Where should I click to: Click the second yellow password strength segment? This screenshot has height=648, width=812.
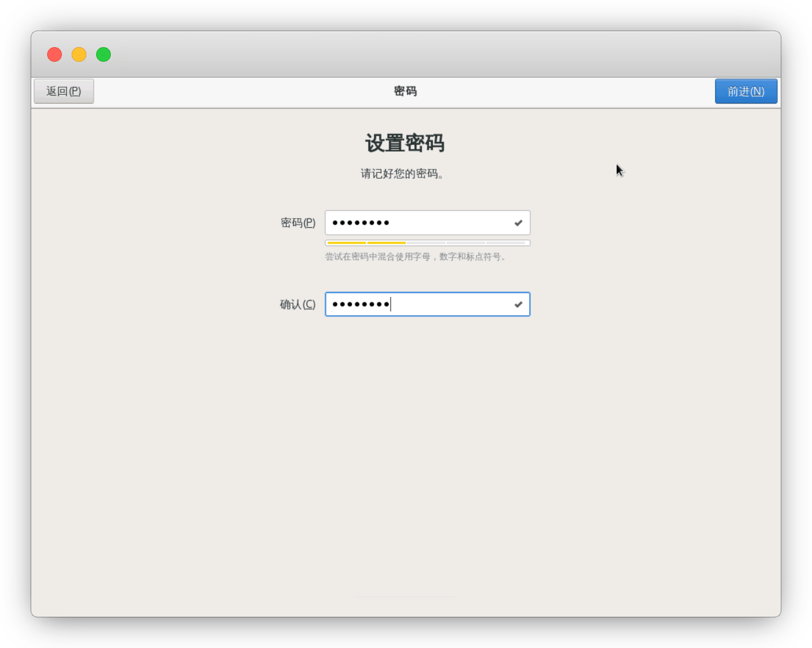click(x=386, y=243)
